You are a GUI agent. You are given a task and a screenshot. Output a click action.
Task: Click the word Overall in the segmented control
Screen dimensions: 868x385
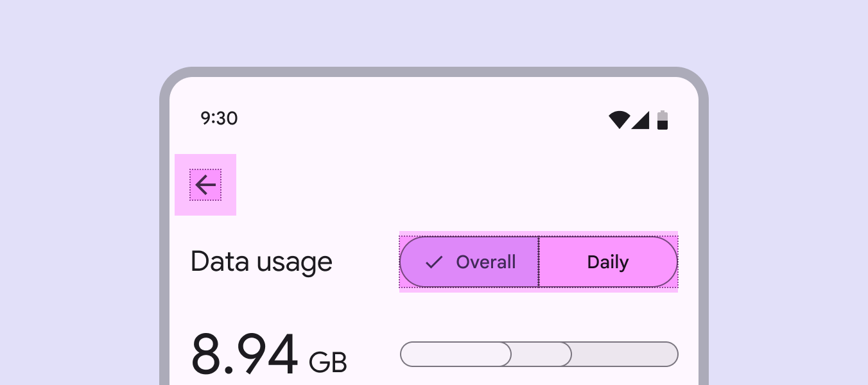pyautogui.click(x=486, y=262)
